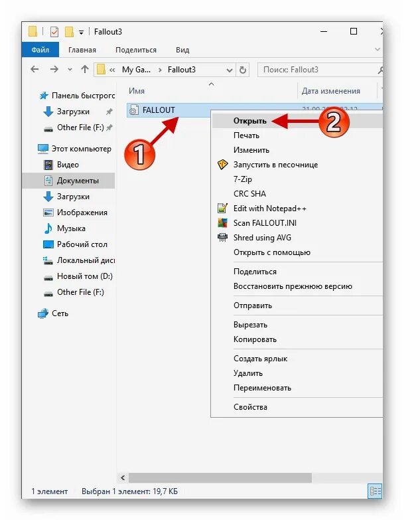Go up one folder level
Screen dimensions: 420x520
click(85, 69)
